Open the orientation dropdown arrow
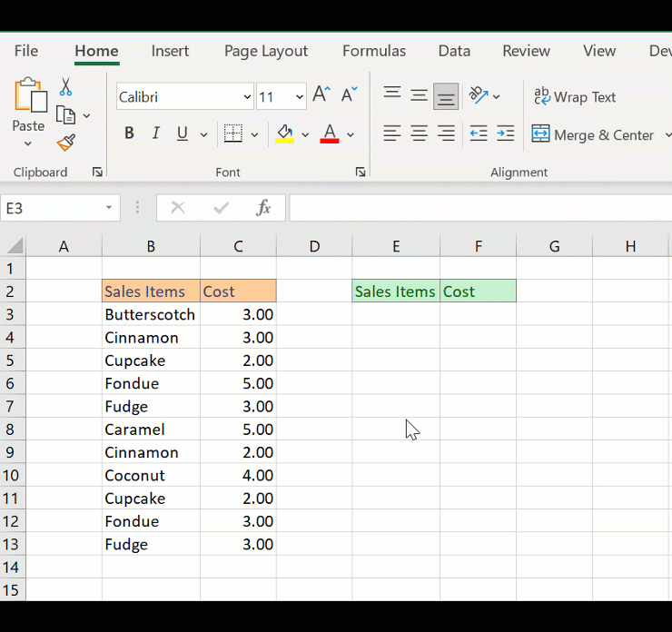The width and height of the screenshot is (672, 632). 497,97
